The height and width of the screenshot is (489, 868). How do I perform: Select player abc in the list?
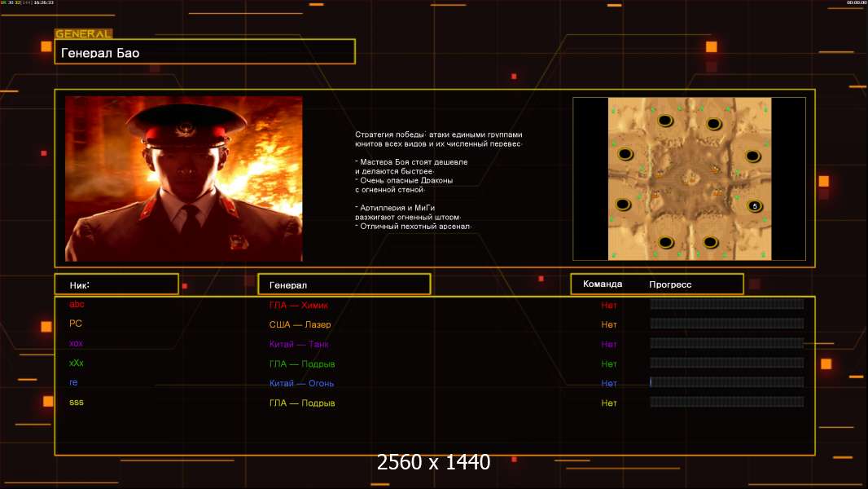(77, 305)
